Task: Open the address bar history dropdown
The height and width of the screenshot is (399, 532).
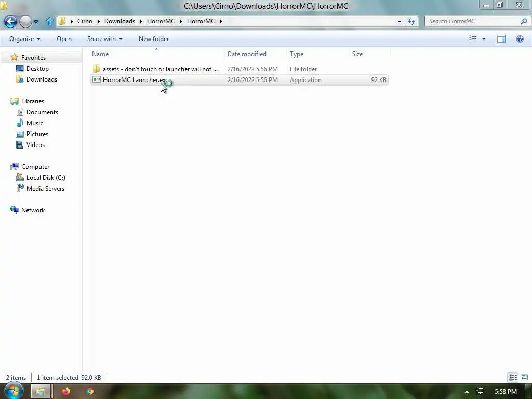Action: point(400,21)
